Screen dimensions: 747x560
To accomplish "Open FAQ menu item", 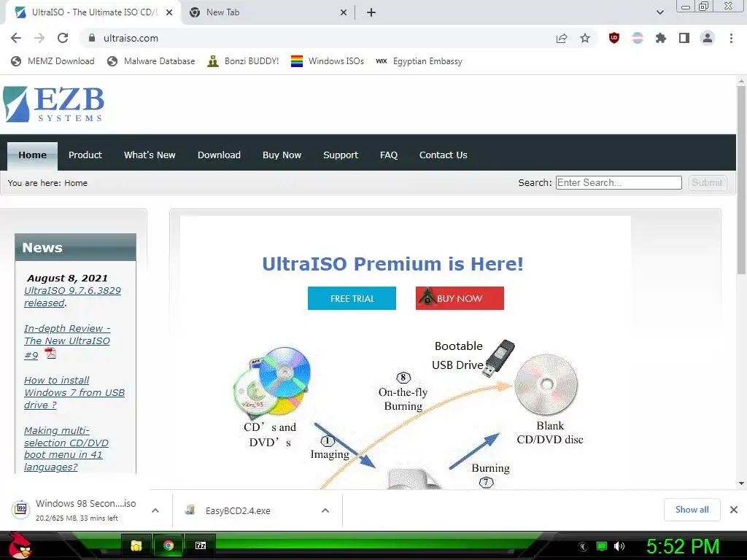I will (x=389, y=155).
